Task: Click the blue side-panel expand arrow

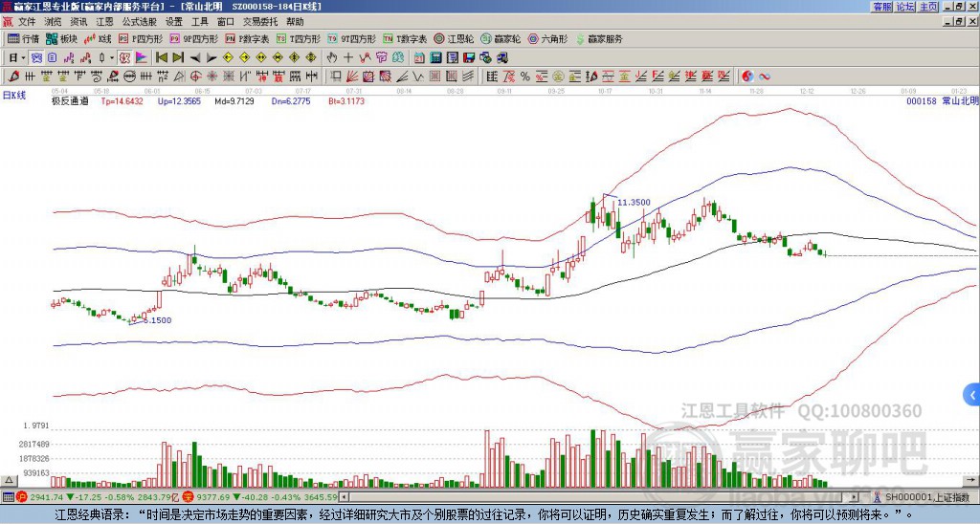Action: click(972, 395)
